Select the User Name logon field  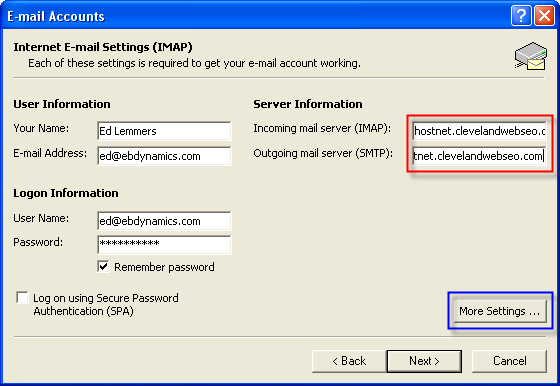click(164, 221)
